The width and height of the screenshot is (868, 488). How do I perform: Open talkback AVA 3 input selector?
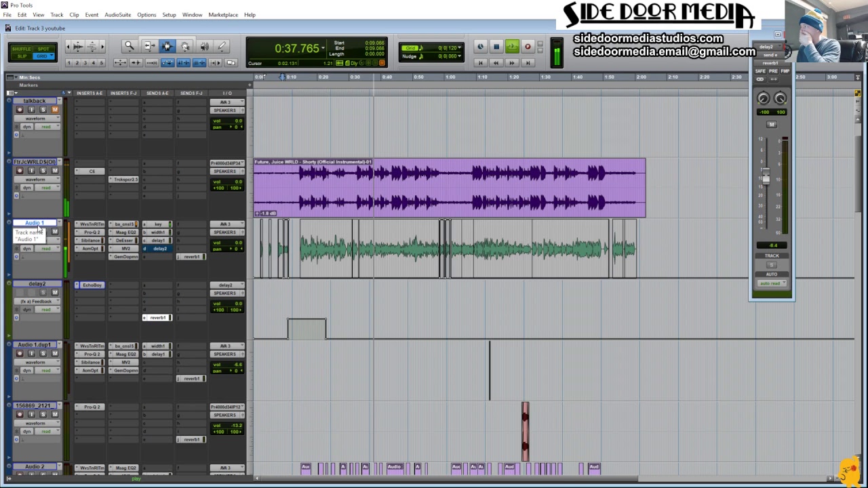pyautogui.click(x=227, y=102)
